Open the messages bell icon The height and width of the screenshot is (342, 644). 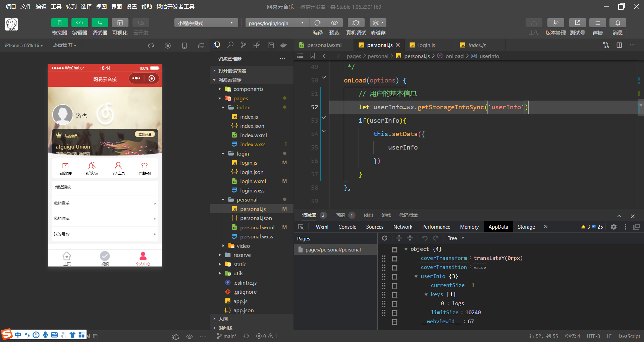tap(618, 23)
